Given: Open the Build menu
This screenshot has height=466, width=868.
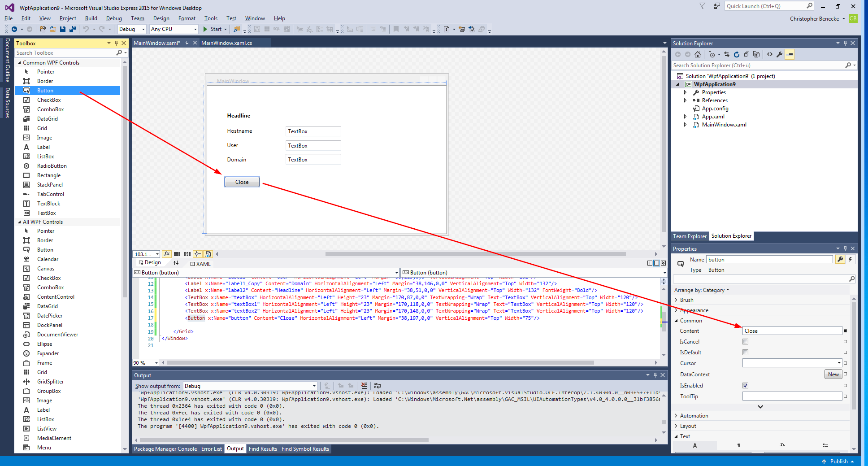Looking at the screenshot, I should (x=91, y=18).
